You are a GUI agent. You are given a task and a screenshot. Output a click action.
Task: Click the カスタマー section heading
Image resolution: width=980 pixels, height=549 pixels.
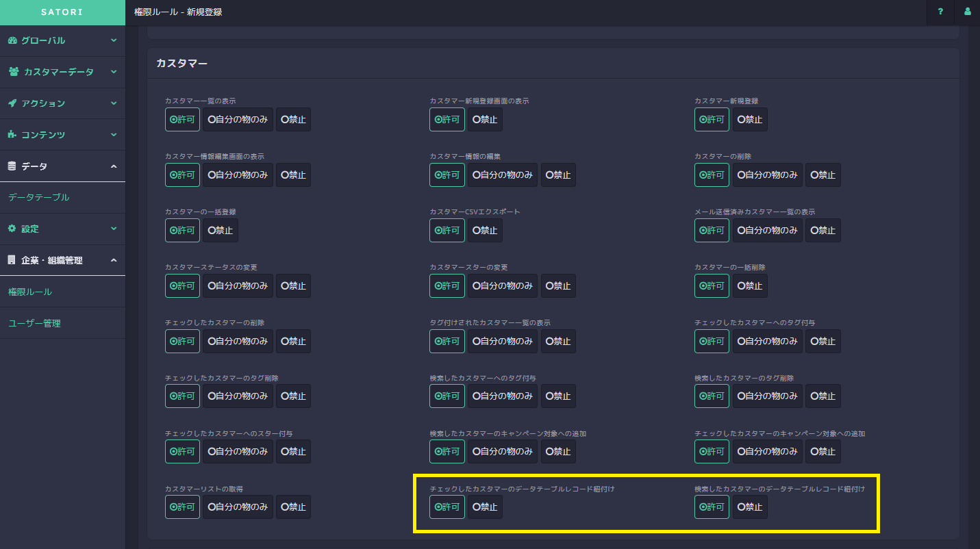181,63
